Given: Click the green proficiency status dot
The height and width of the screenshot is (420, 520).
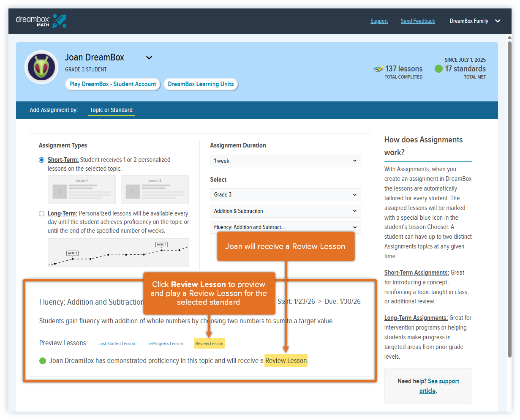Looking at the screenshot, I should [x=43, y=361].
